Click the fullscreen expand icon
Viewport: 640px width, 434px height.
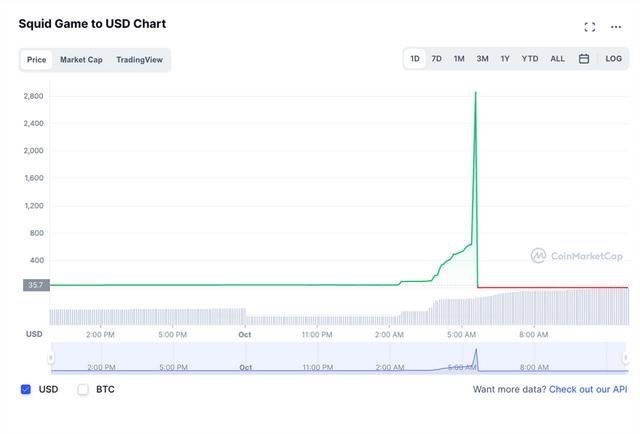[x=589, y=27]
